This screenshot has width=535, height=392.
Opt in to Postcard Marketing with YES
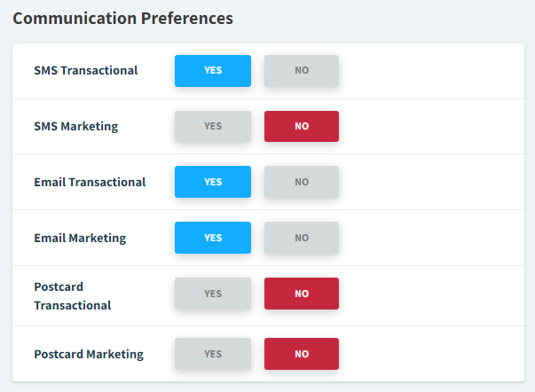(213, 354)
